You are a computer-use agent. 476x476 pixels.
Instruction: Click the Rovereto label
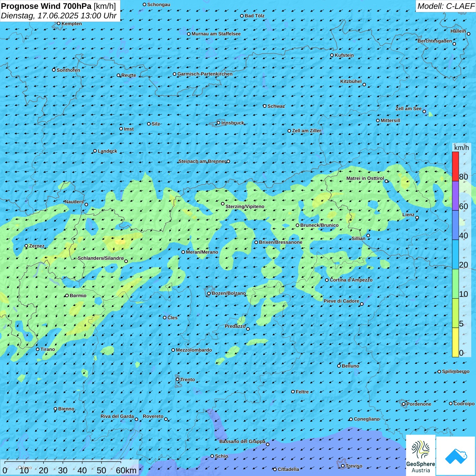[153, 416]
